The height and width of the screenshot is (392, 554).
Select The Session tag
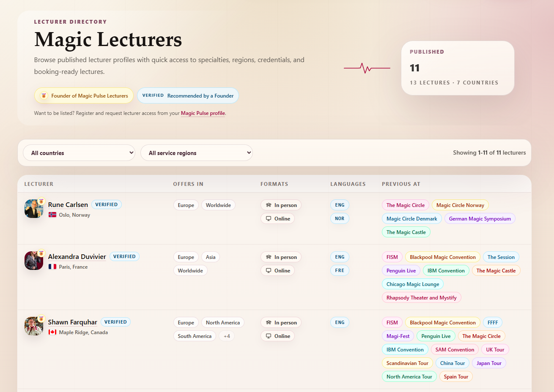click(501, 257)
